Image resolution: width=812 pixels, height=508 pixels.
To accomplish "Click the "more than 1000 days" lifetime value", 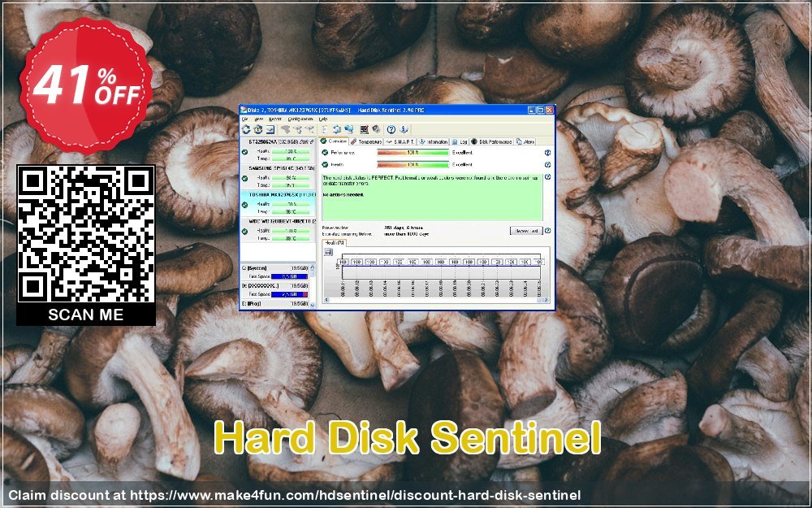I will click(x=406, y=234).
